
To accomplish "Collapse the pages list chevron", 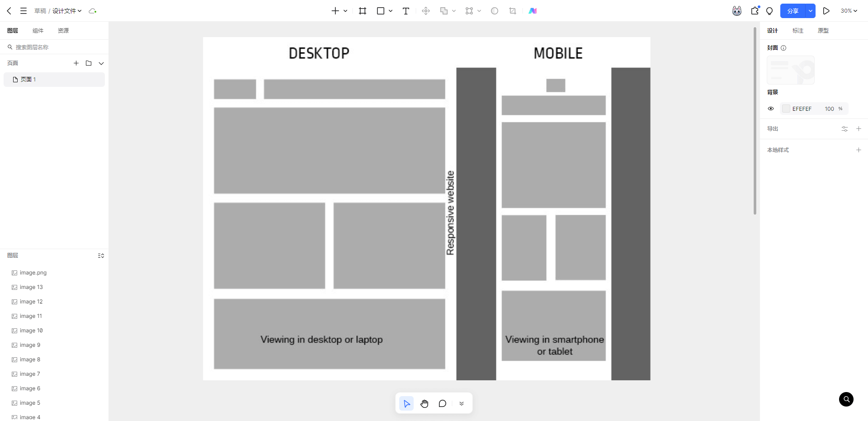I will [101, 63].
